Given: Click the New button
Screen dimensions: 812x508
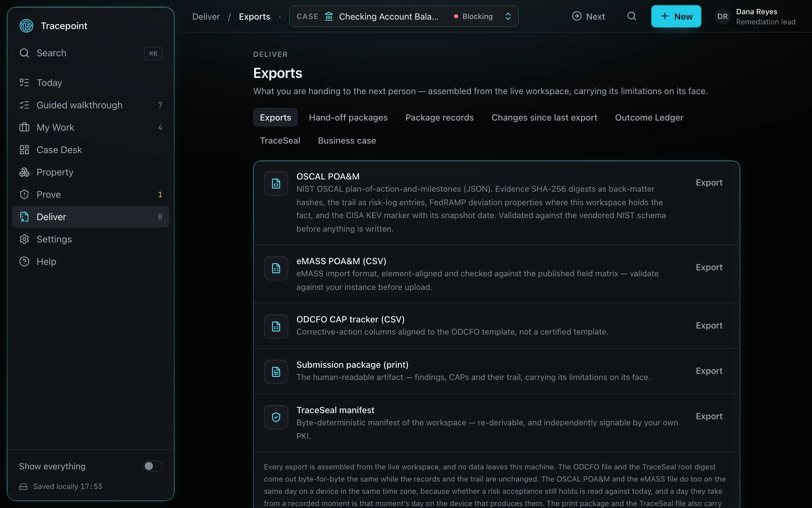Looking at the screenshot, I should click(676, 16).
